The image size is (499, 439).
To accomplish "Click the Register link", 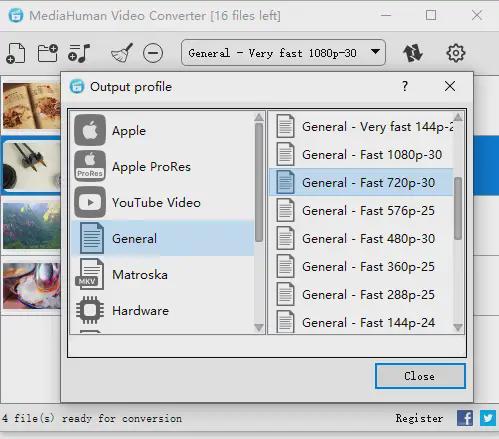I will click(419, 418).
